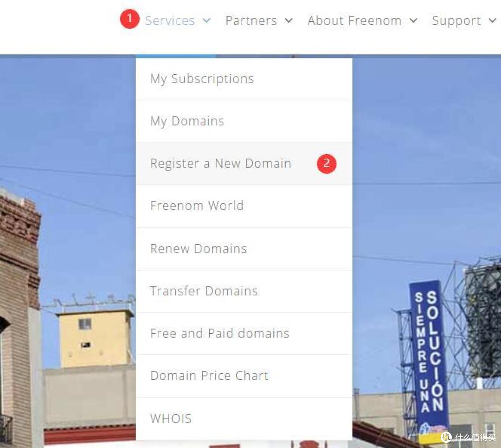Open the About Freenom menu

354,21
